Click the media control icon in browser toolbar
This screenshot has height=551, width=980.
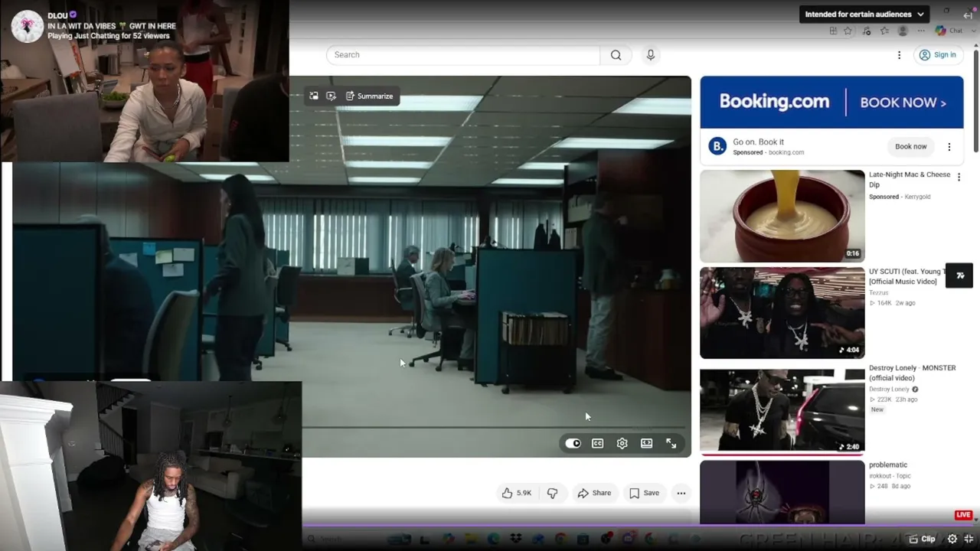(x=867, y=31)
